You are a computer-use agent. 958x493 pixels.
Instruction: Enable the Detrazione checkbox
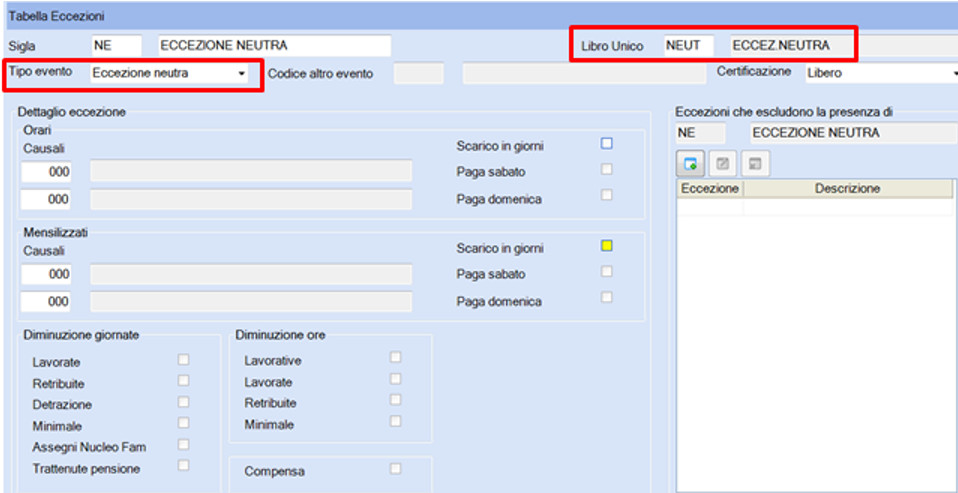click(x=183, y=402)
